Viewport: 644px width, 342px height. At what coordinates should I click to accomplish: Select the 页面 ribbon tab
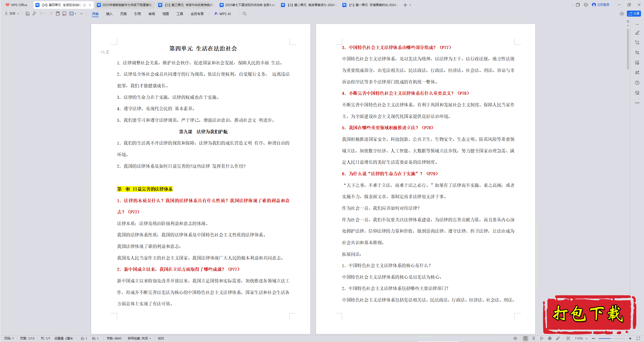[x=124, y=14]
